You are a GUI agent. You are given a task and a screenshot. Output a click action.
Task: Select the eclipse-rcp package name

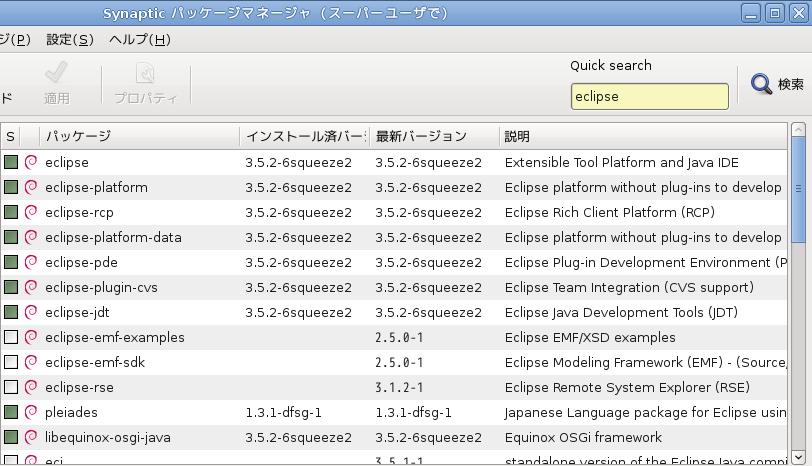(79, 212)
